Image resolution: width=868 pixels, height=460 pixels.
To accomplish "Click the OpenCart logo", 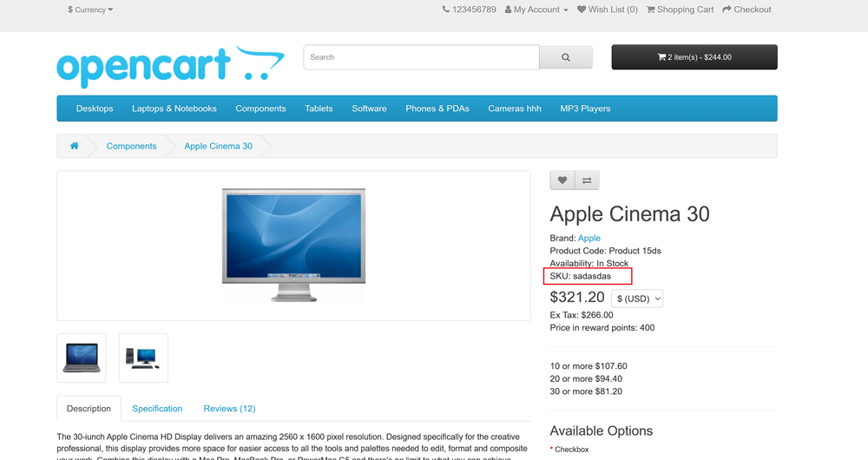I will 170,66.
